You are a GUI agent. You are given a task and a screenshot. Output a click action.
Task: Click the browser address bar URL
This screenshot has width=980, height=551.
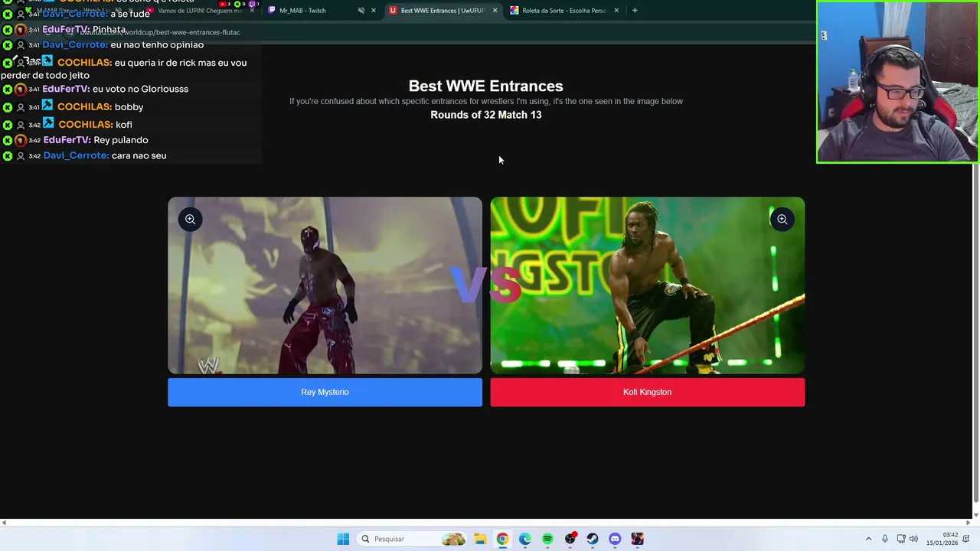click(x=160, y=32)
